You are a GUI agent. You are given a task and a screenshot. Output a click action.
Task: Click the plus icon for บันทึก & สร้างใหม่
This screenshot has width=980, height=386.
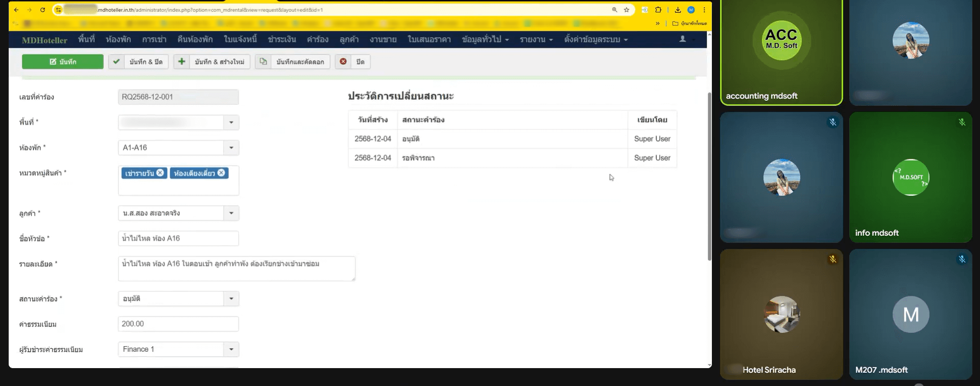point(181,62)
